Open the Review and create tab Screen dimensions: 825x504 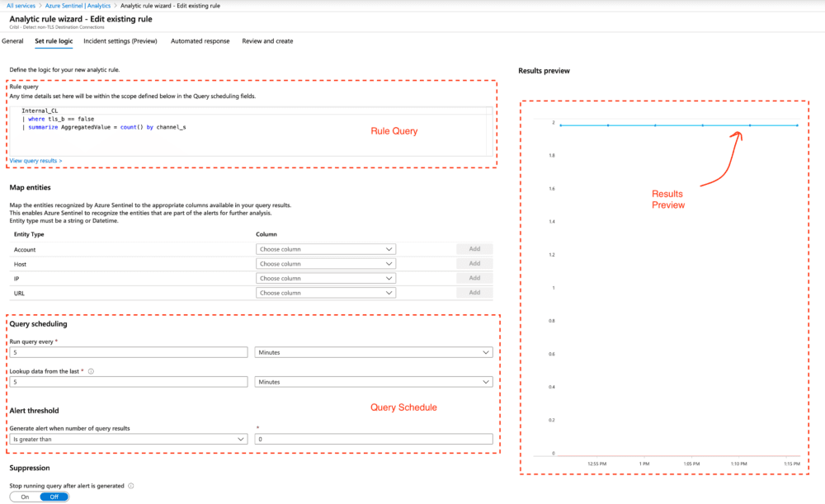tap(267, 40)
